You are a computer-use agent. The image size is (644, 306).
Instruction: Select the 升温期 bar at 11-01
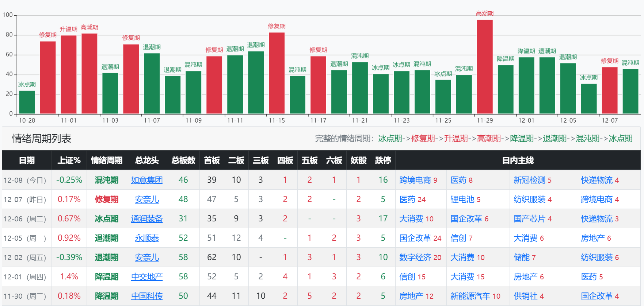click(69, 75)
